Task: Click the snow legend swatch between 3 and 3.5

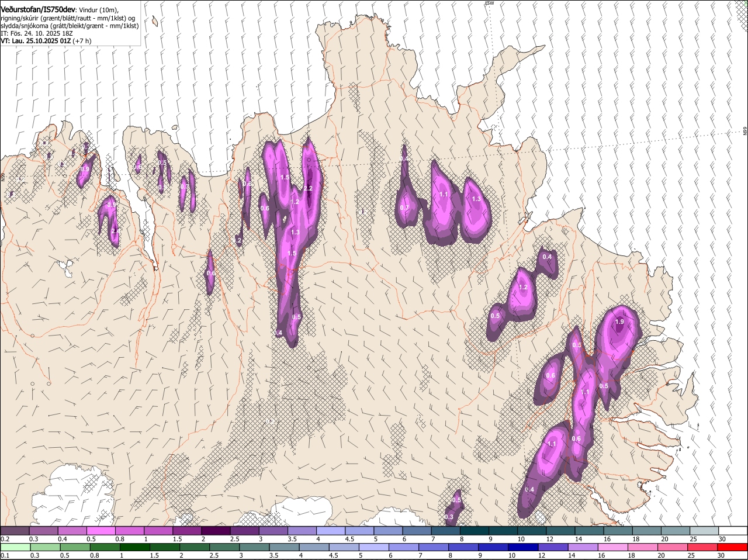Action: (x=273, y=531)
